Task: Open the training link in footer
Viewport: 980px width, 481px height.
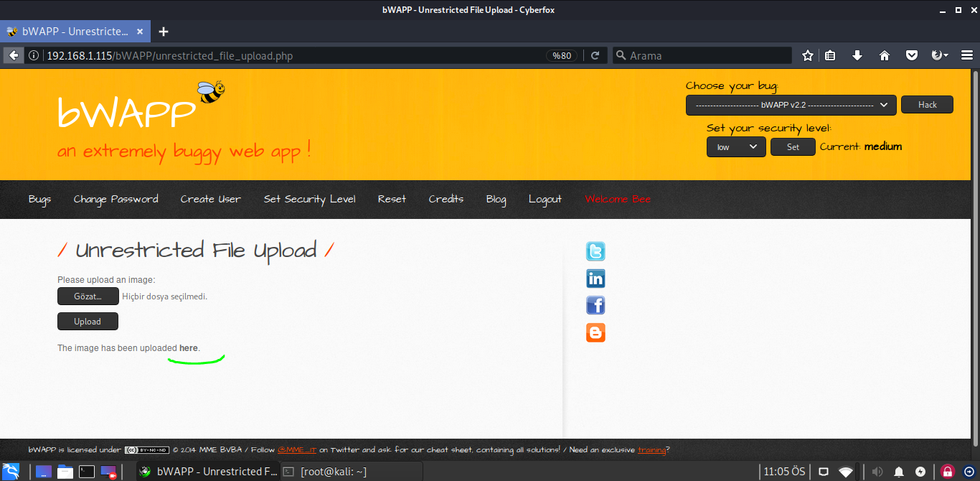Action: point(651,450)
